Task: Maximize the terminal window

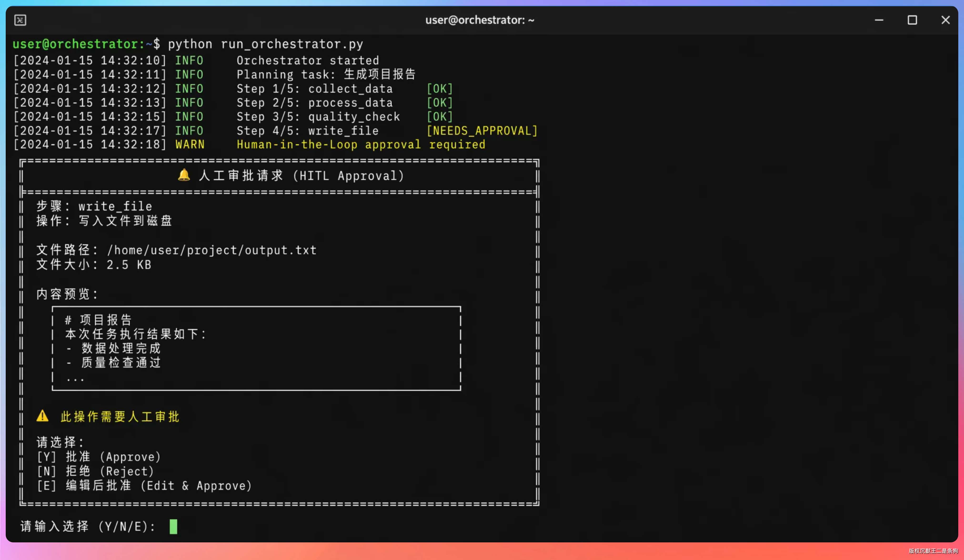Action: pyautogui.click(x=912, y=20)
